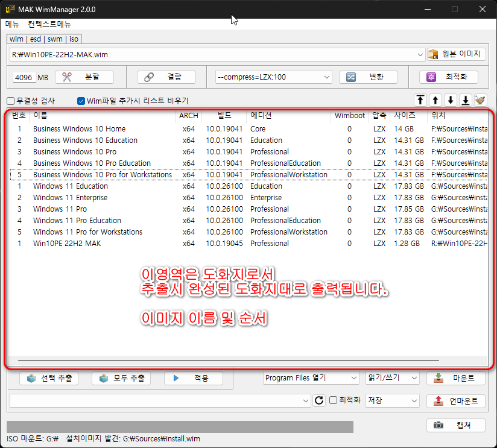Click the 사이즈 column header
The width and height of the screenshot is (497, 448).
pos(408,116)
